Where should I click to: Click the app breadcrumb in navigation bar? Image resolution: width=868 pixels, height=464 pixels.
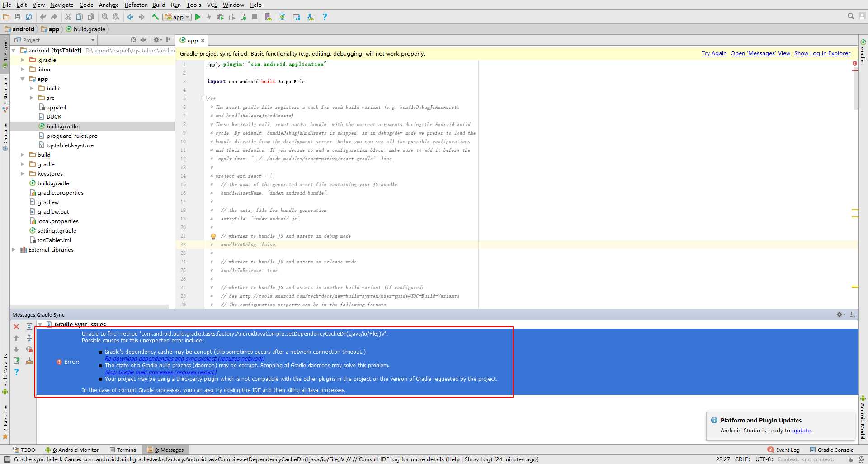(x=50, y=29)
